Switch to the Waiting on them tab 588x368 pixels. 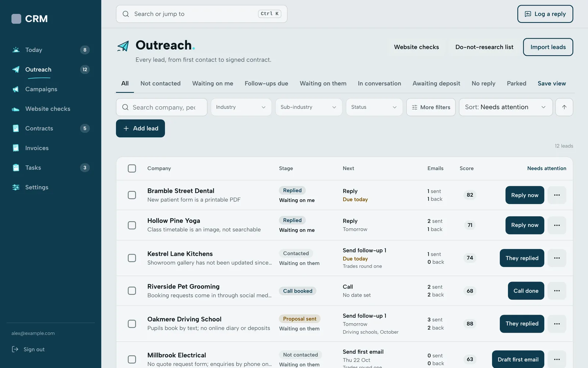click(323, 84)
